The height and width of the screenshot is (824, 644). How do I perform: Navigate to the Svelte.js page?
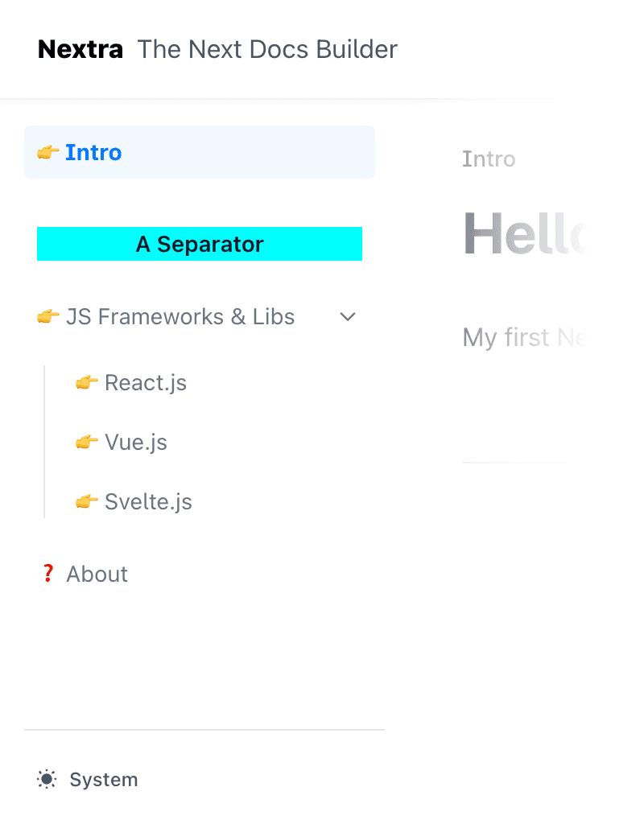148,501
